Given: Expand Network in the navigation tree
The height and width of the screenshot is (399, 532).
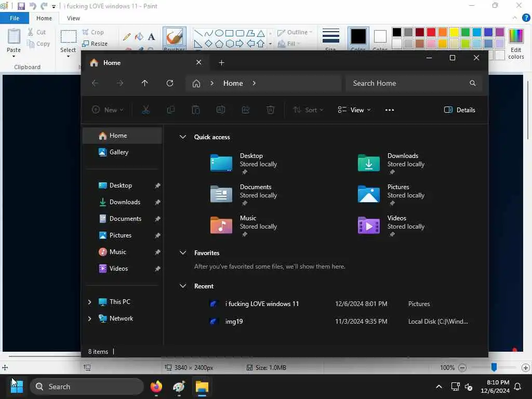Looking at the screenshot, I should click(x=89, y=318).
